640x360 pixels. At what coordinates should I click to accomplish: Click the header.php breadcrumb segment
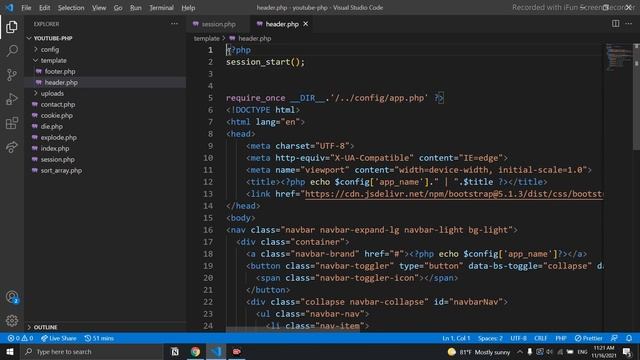(255, 38)
